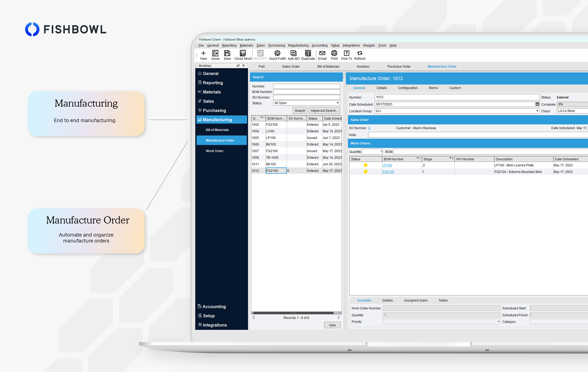Issue the selected manufacture order
The width and height of the screenshot is (588, 372).
point(215,55)
